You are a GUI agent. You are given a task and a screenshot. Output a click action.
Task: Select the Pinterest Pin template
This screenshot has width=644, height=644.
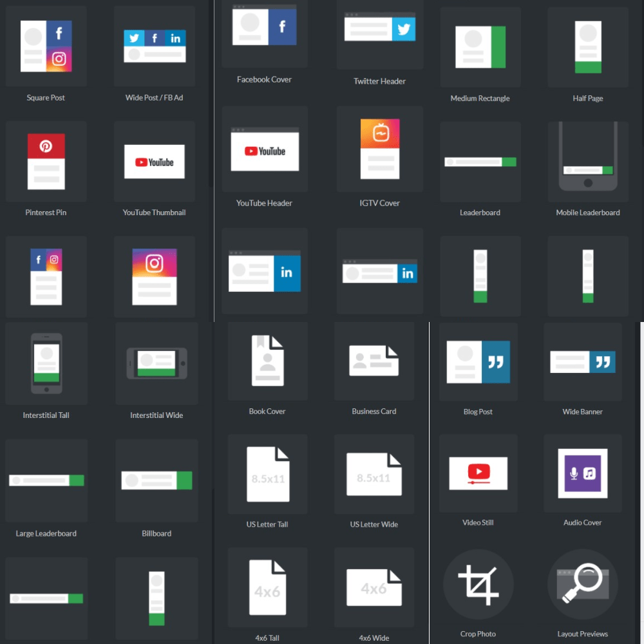coord(46,162)
